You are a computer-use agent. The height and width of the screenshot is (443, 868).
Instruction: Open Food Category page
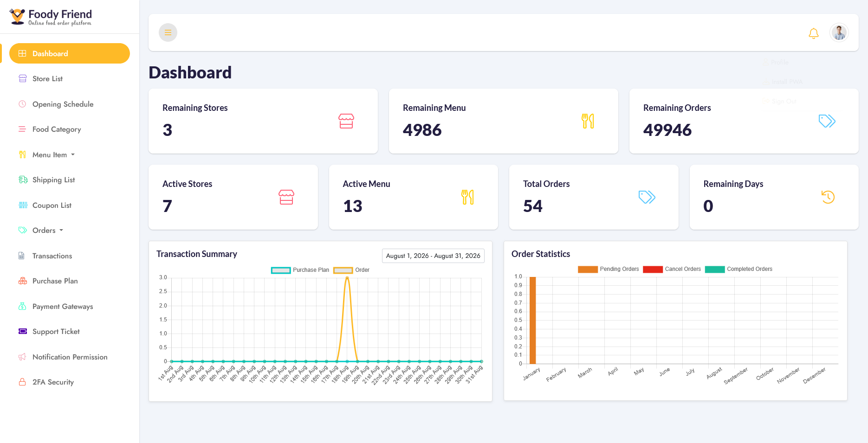pos(70,129)
